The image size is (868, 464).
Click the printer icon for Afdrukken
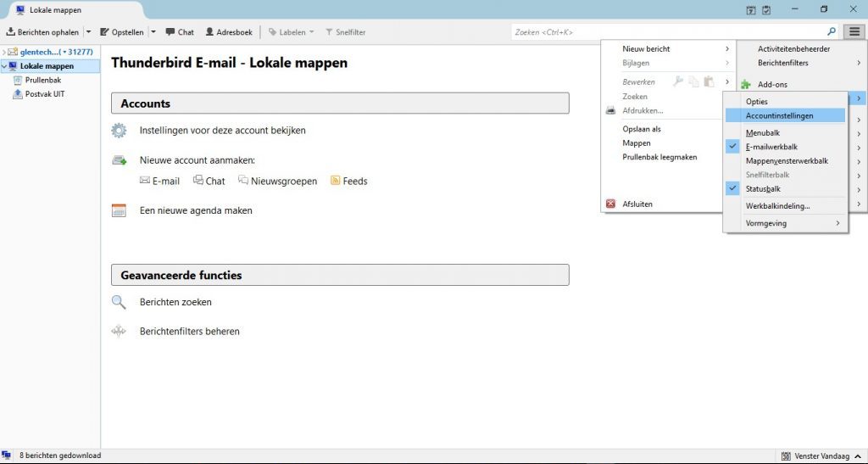(610, 110)
